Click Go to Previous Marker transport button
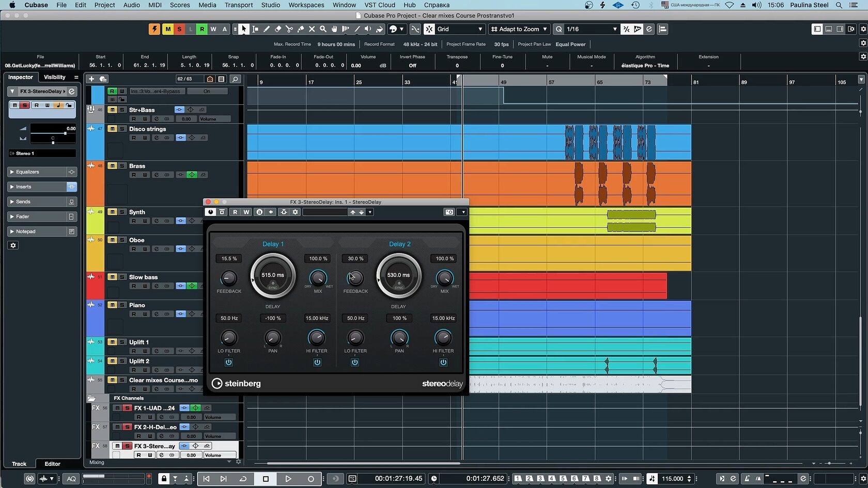The image size is (868, 488). (206, 479)
